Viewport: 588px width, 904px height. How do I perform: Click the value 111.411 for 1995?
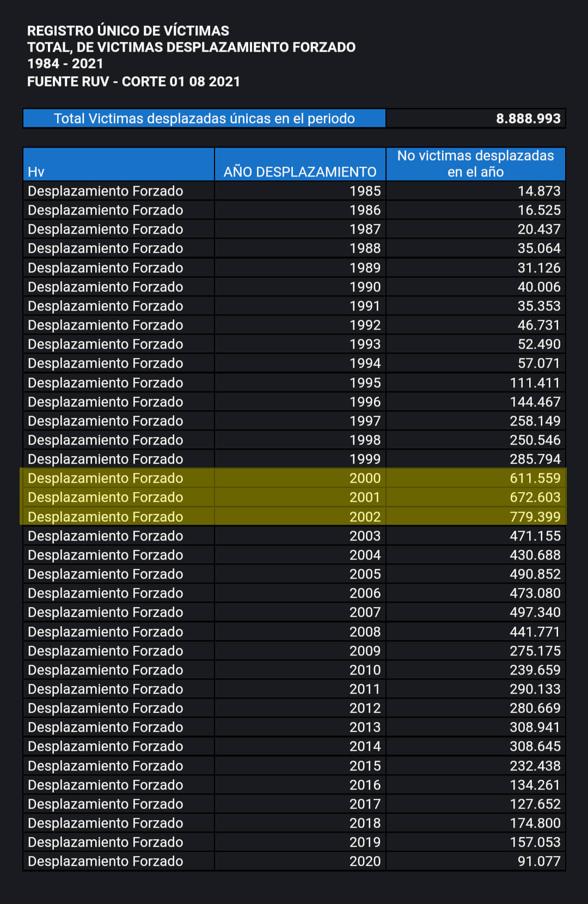tap(535, 383)
